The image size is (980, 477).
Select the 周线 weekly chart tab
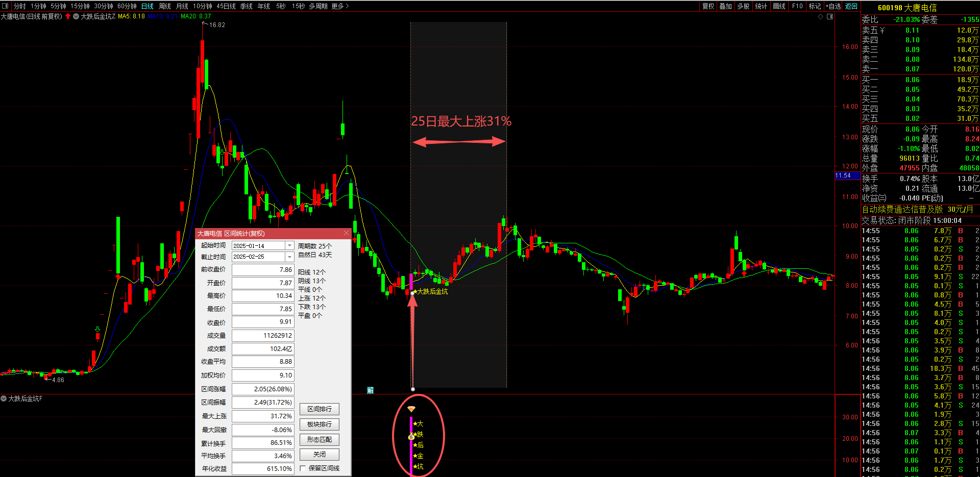coord(165,6)
